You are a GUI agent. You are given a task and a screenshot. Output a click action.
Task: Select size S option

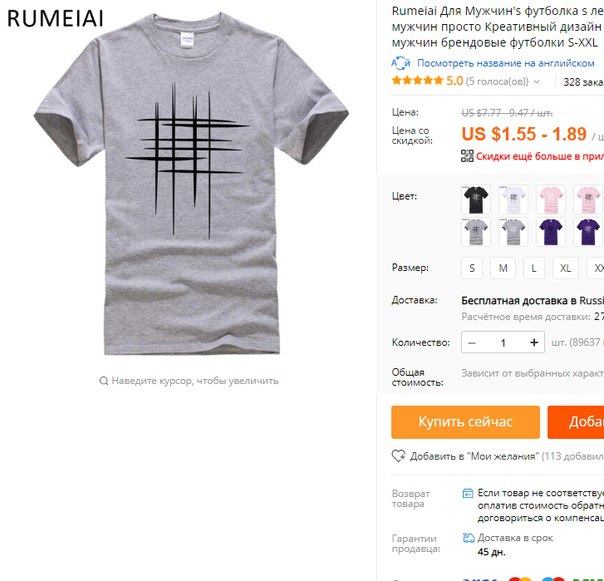(x=472, y=268)
